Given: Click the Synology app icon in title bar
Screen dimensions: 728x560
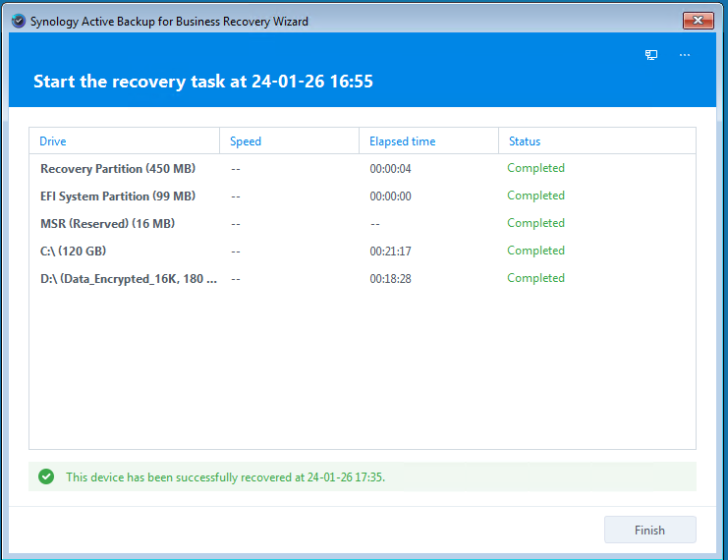Looking at the screenshot, I should click(x=19, y=21).
